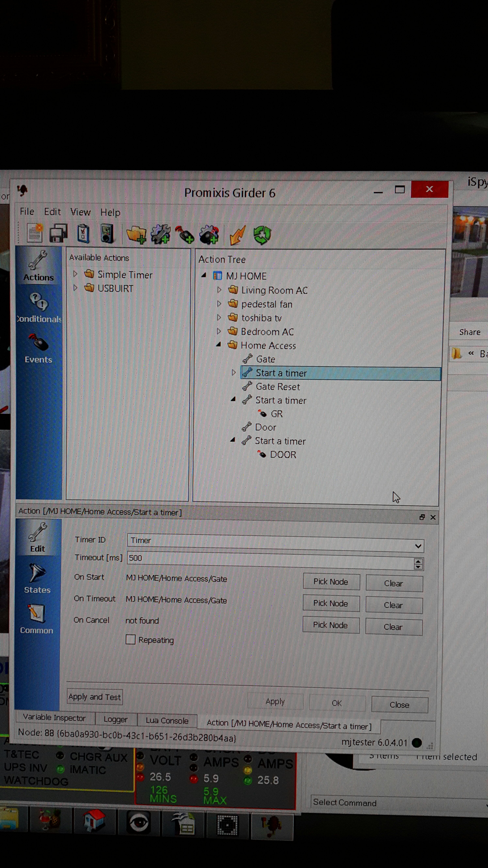Click Pick Node for On Start
Screen dimensions: 488x868
coord(331,582)
